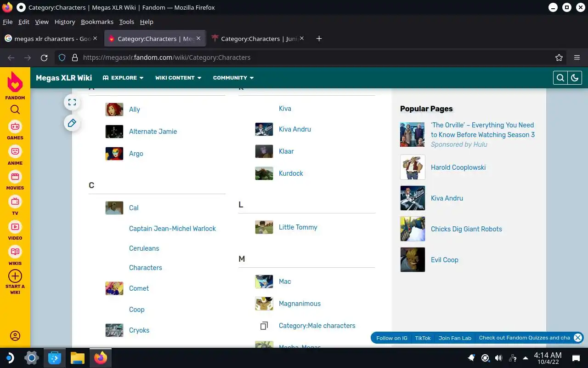Open Chicks Dig Giant Robots popular page
Screen dimensions: 588x368
tap(466, 229)
